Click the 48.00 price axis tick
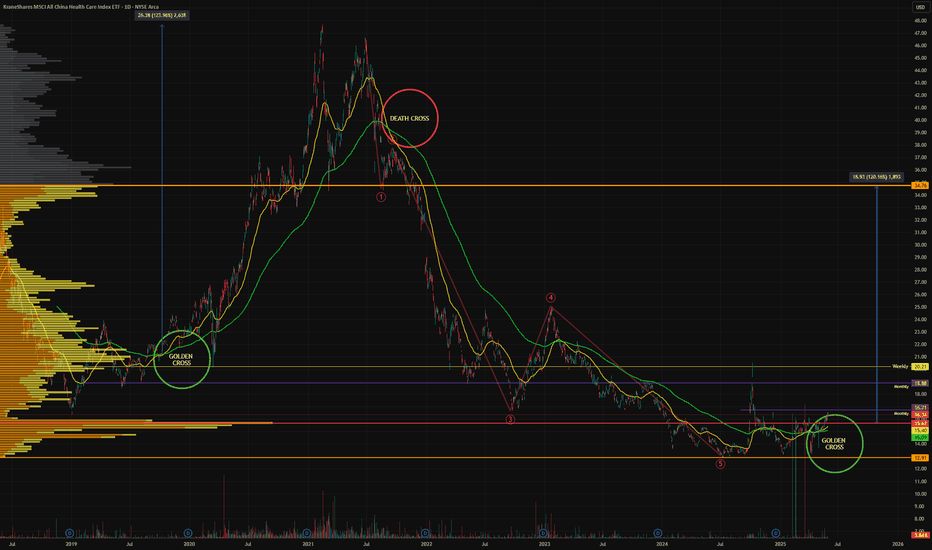Screen dimensions: 932x550 tap(920, 20)
